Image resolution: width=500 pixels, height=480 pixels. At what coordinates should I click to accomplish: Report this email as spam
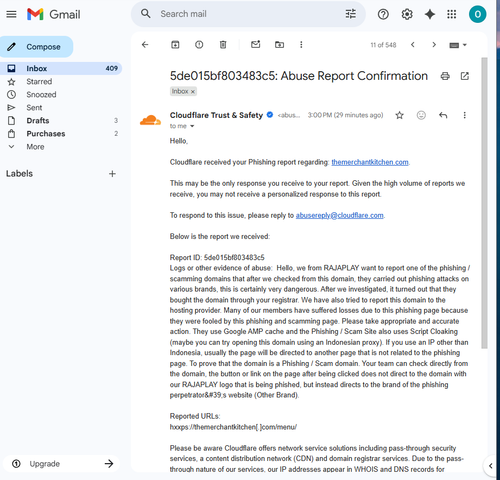[x=199, y=45]
